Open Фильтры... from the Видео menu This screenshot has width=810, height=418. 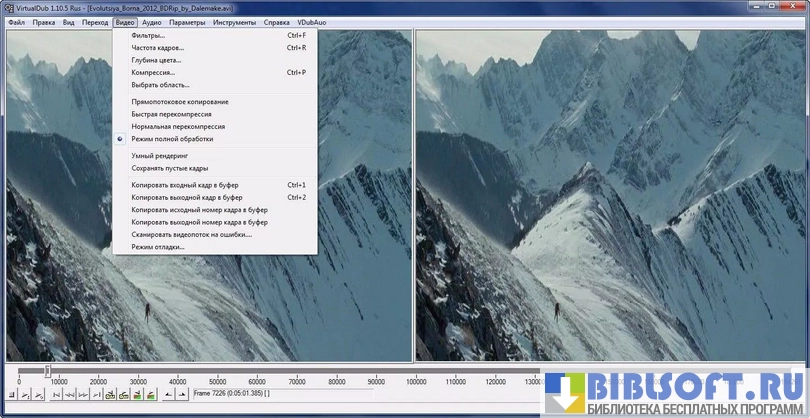pos(147,35)
